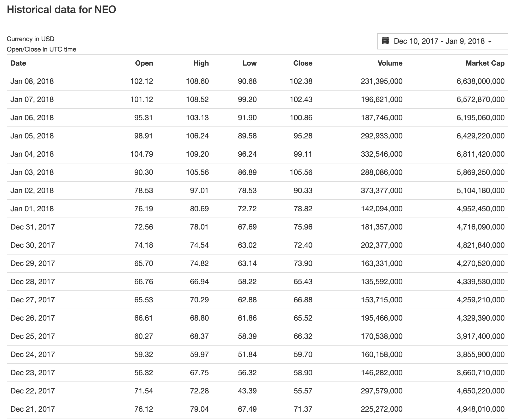Click the Jan 04, 2018 row date
This screenshot has width=525, height=420.
coord(32,154)
